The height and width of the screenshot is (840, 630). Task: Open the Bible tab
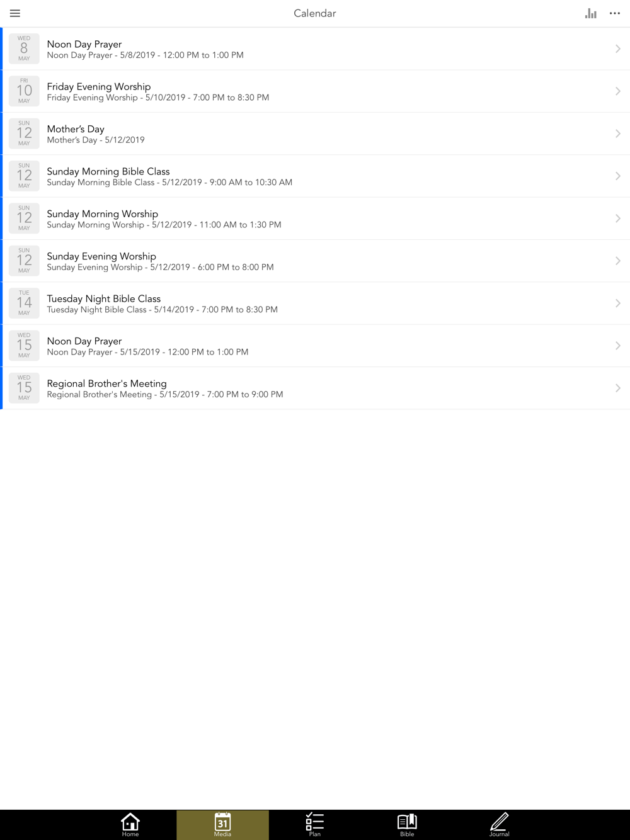(x=407, y=825)
